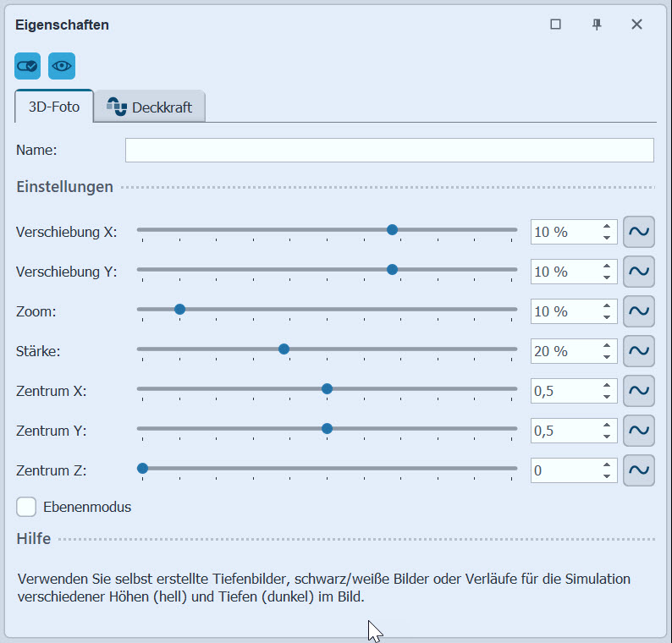Click the Zoom curve animation icon
The image size is (672, 643).
click(639, 311)
